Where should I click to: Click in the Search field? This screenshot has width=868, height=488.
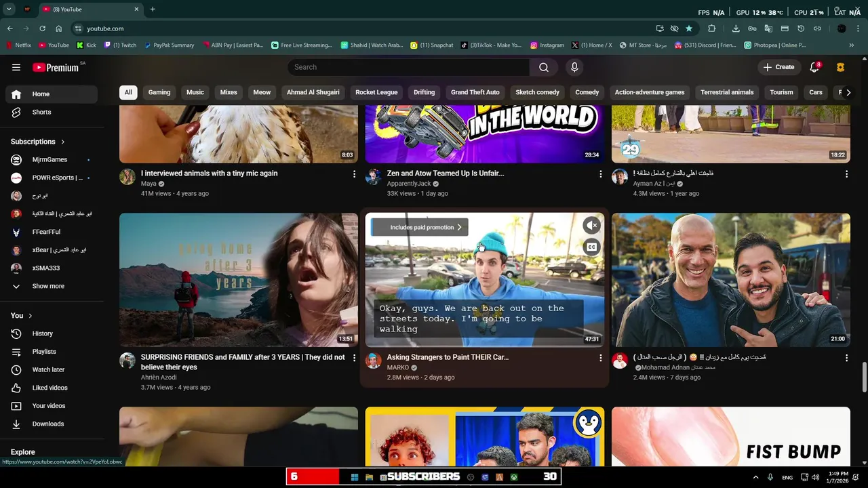409,67
